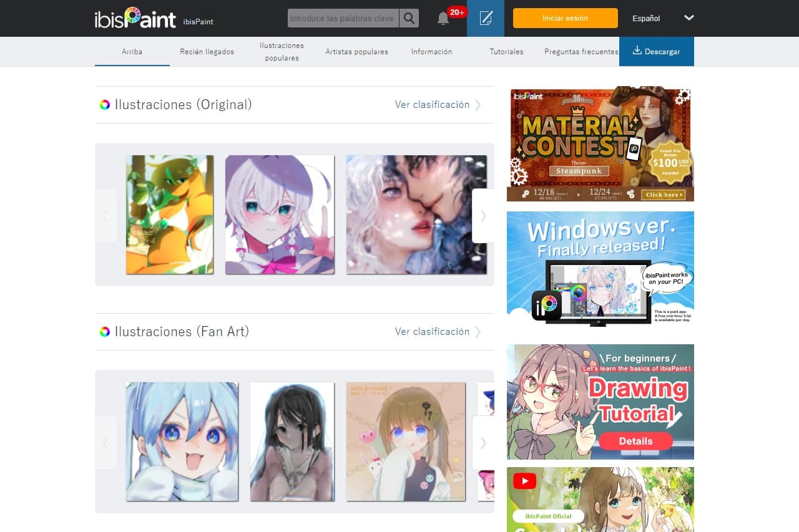Image resolution: width=799 pixels, height=532 pixels.
Task: Switch to the Recién llegados tab
Action: pos(207,52)
